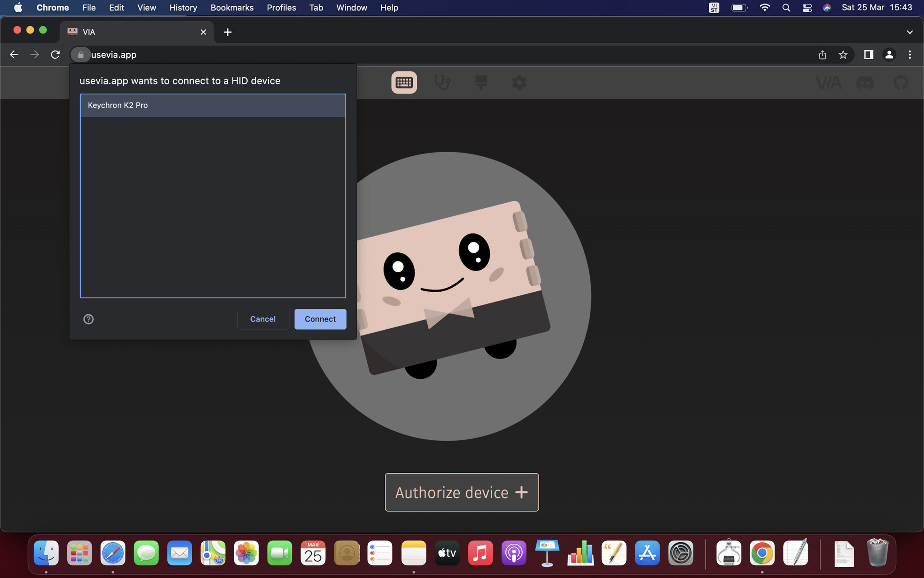Open VIA Settings gear icon

pos(519,83)
